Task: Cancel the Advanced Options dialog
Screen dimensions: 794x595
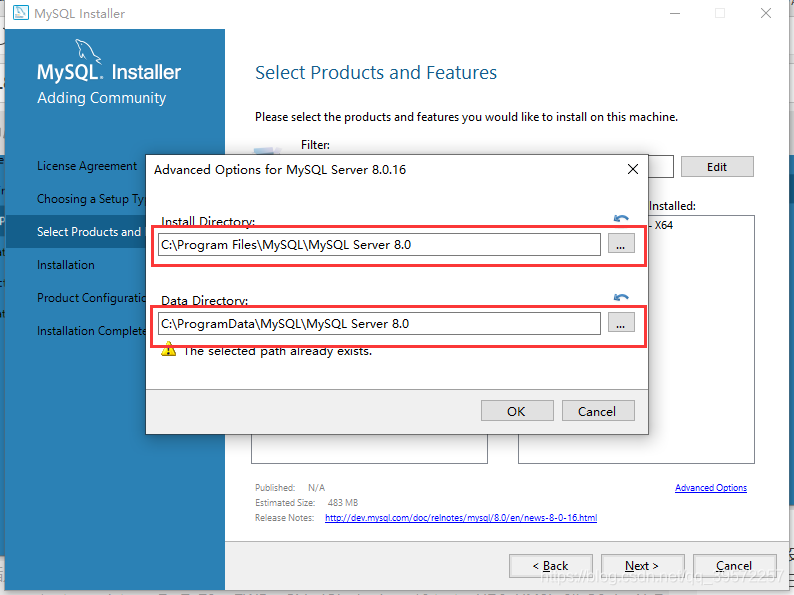Action: point(598,411)
